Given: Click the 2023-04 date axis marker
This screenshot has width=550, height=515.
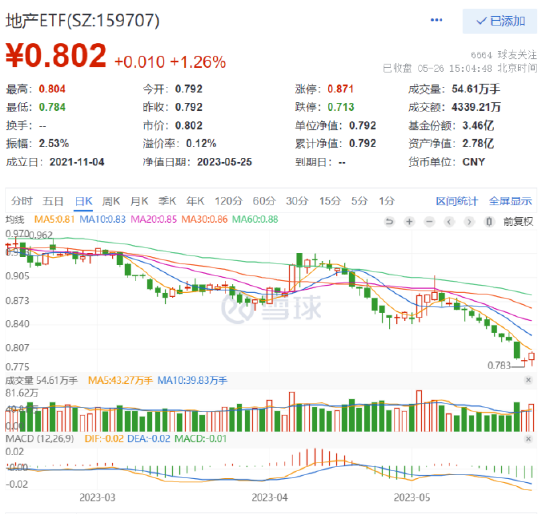Looking at the screenshot, I should (x=269, y=497).
